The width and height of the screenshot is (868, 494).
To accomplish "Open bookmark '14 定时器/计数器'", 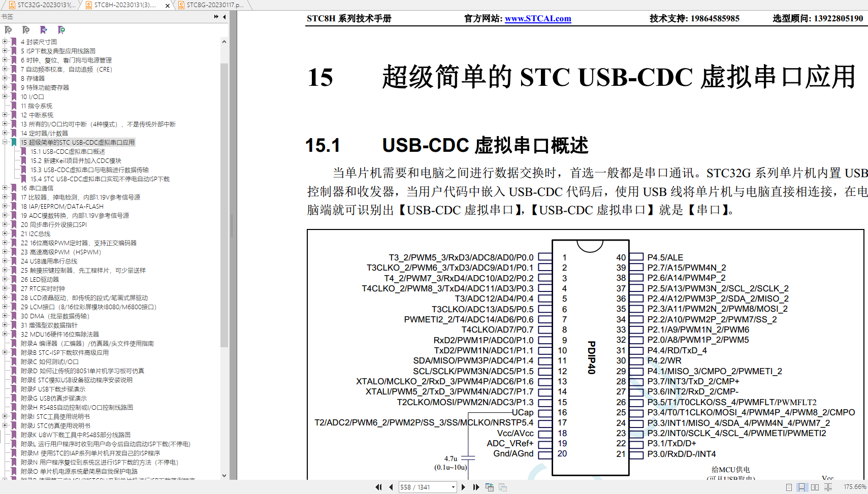I will click(44, 133).
